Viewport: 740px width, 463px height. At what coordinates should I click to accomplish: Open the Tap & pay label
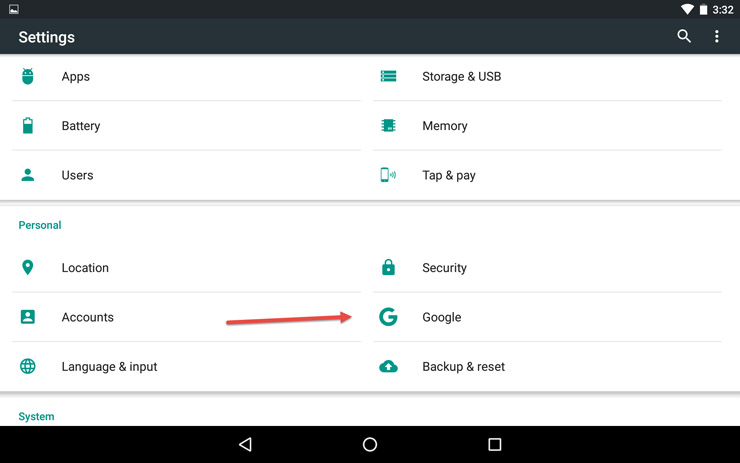[449, 176]
